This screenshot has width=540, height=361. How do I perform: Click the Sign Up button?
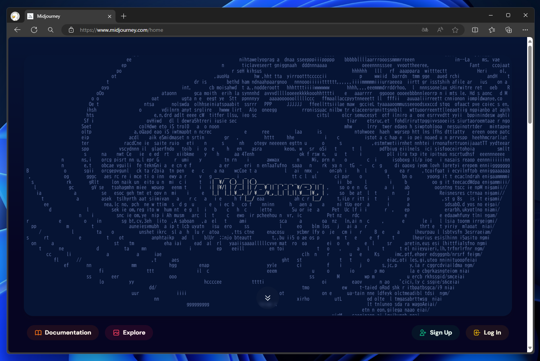(x=436, y=332)
